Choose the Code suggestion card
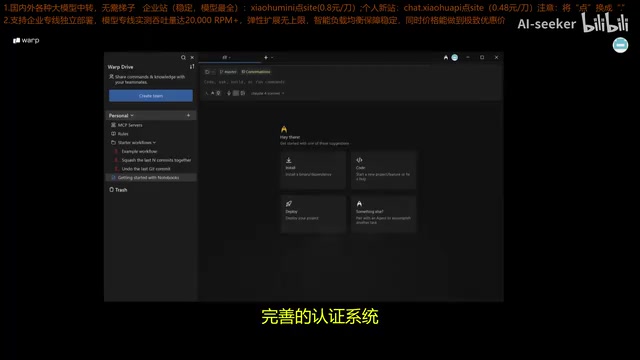The height and width of the screenshot is (360, 640). click(x=383, y=170)
